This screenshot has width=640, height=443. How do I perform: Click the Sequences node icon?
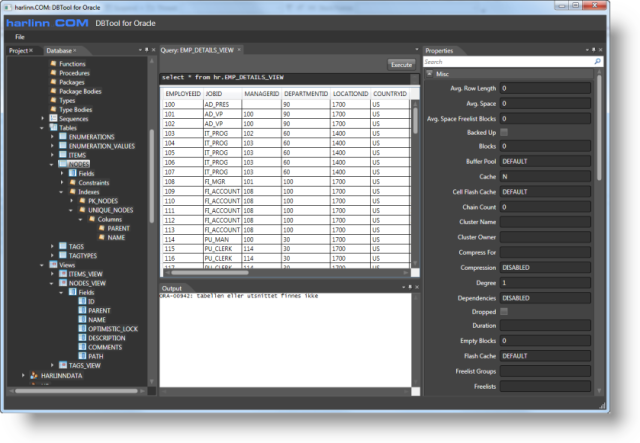click(x=53, y=118)
